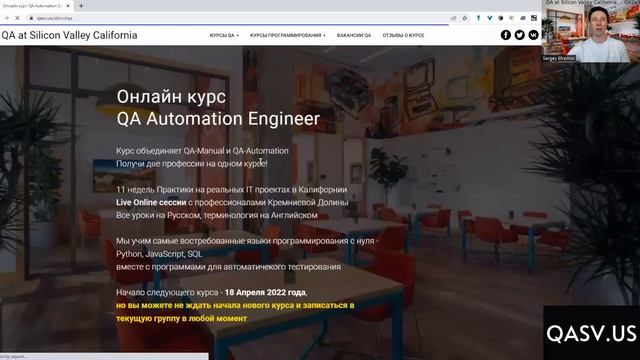This screenshot has height=360, width=640.
Task: Click the lock icon in the address bar
Action: (x=31, y=18)
